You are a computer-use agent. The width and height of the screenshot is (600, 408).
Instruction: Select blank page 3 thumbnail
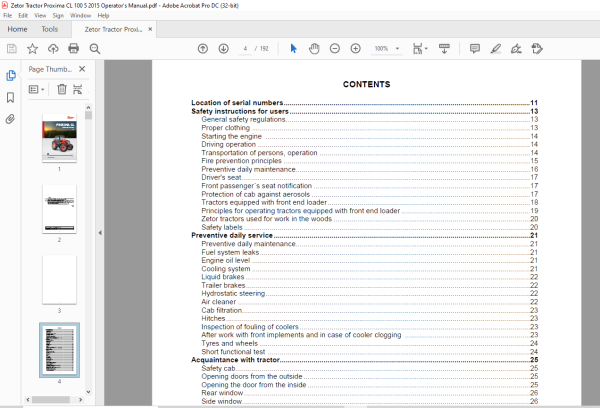pyautogui.click(x=59, y=280)
